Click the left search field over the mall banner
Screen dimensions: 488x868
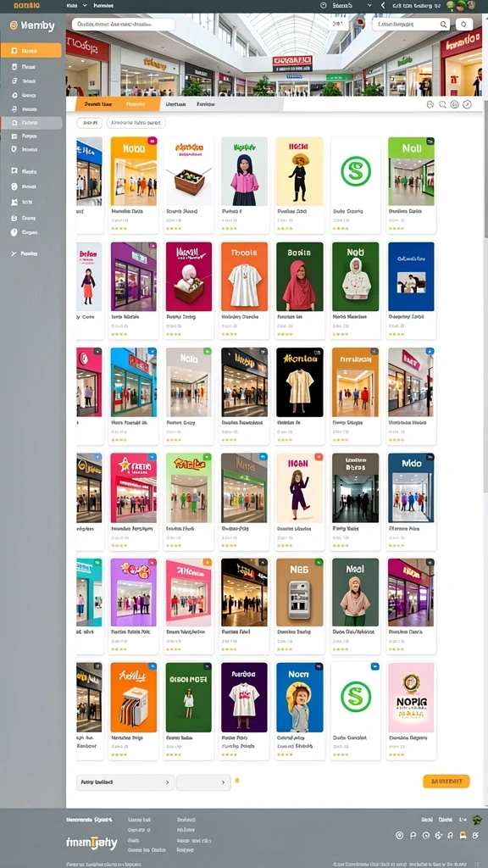point(124,25)
